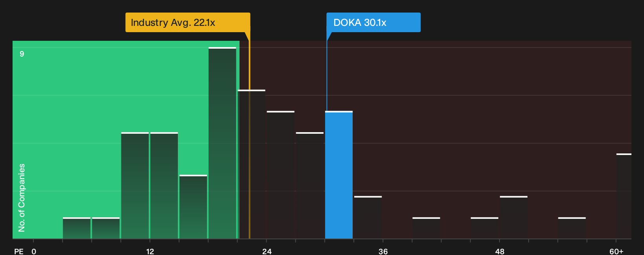Click the x-axis label 24
Screen dimensions: 644x255
[267, 251]
